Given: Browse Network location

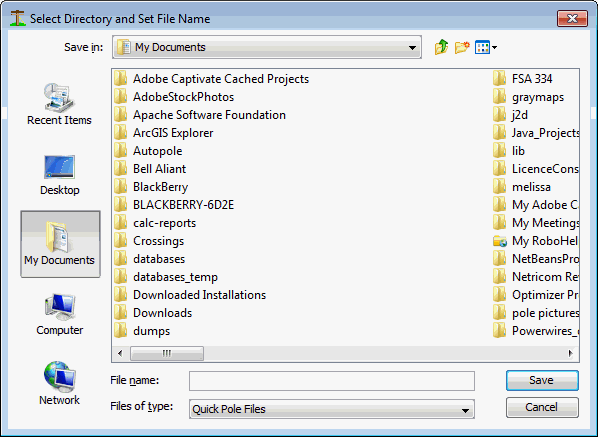Looking at the screenshot, I should [59, 383].
